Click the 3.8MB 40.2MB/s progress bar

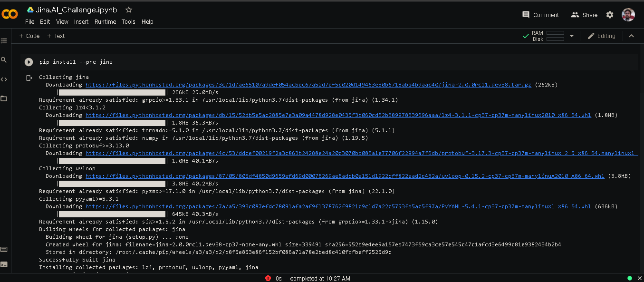click(112, 184)
